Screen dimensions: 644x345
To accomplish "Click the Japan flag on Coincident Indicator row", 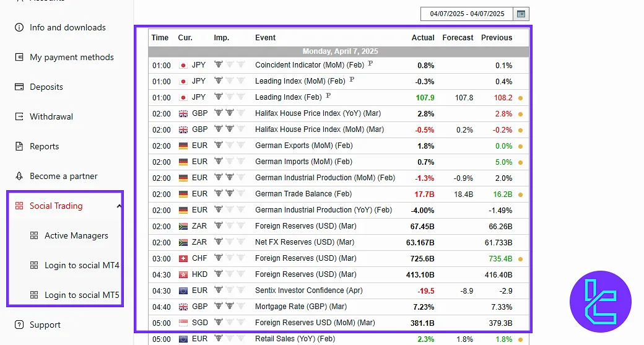I will 183,65.
